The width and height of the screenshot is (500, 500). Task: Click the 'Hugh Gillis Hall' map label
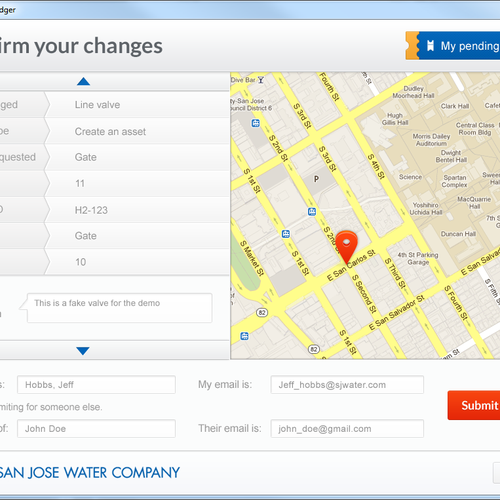coord(395,119)
